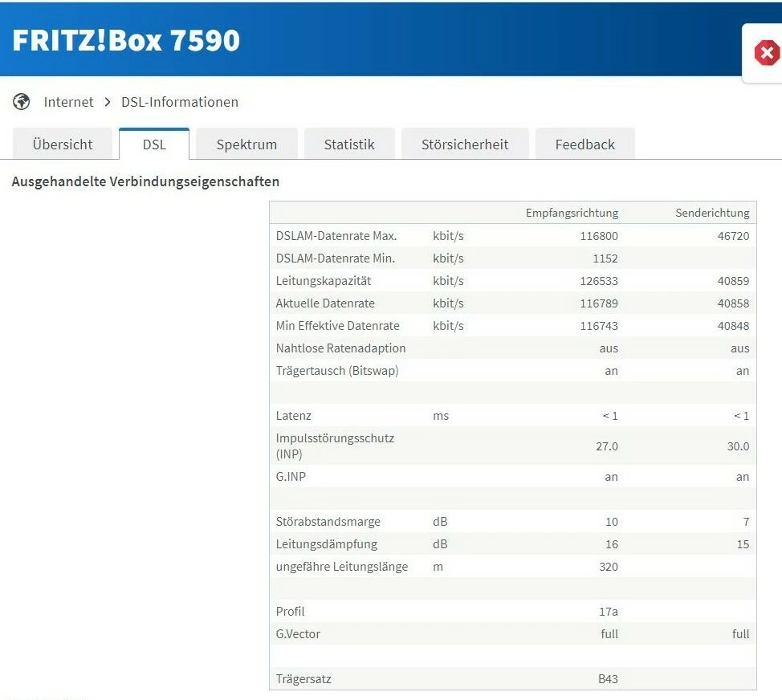This screenshot has width=782, height=700.
Task: Click the m unit in Leitungslänge row
Action: pyautogui.click(x=438, y=567)
